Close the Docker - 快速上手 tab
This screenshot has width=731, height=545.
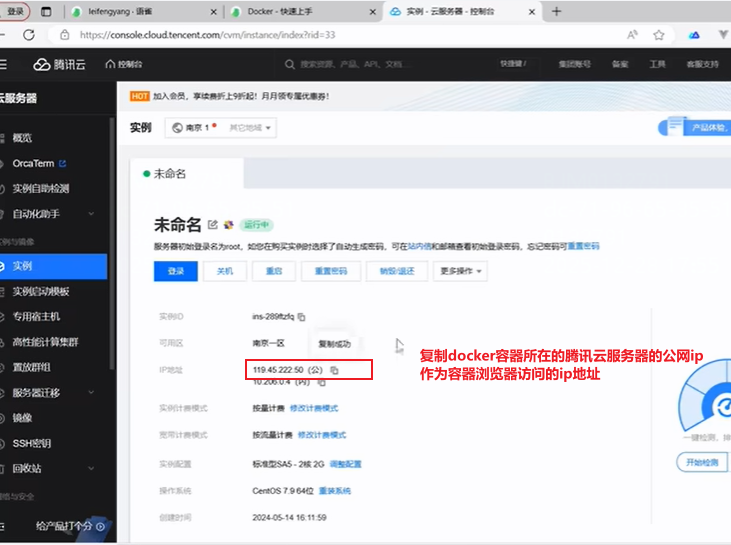(x=372, y=12)
